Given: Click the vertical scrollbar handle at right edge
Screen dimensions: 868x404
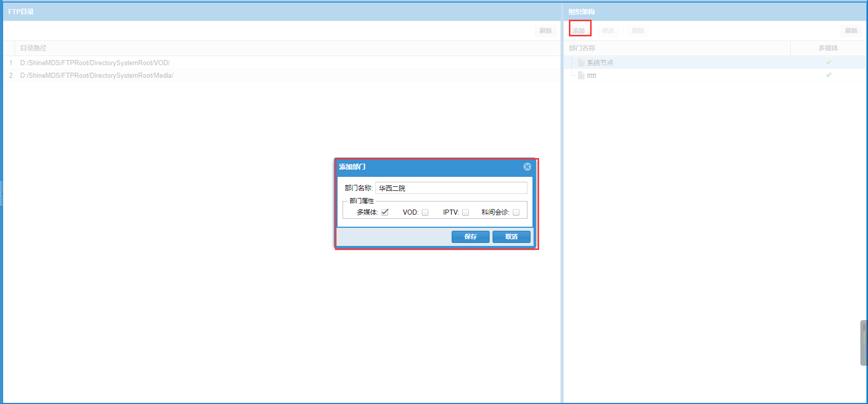Looking at the screenshot, I should coord(864,342).
